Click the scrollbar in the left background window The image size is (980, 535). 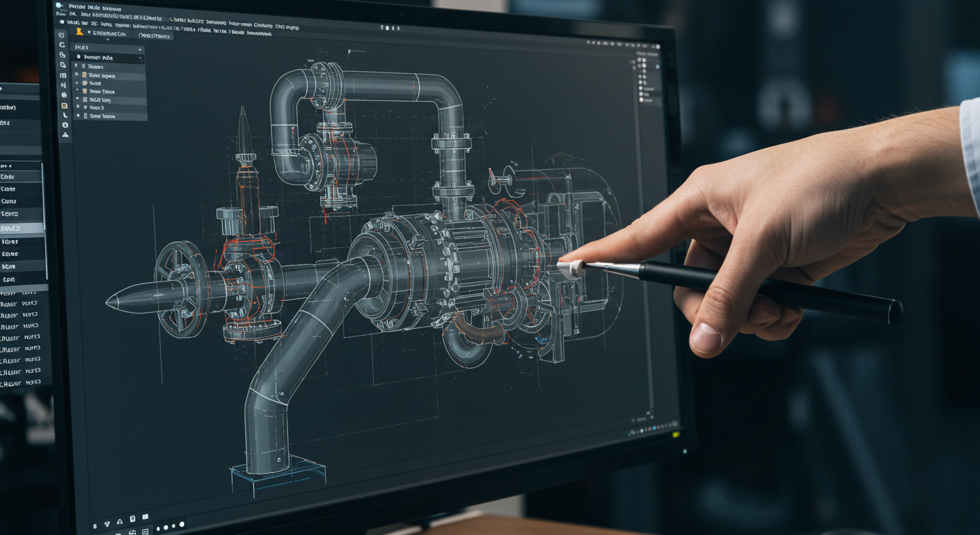45,222
